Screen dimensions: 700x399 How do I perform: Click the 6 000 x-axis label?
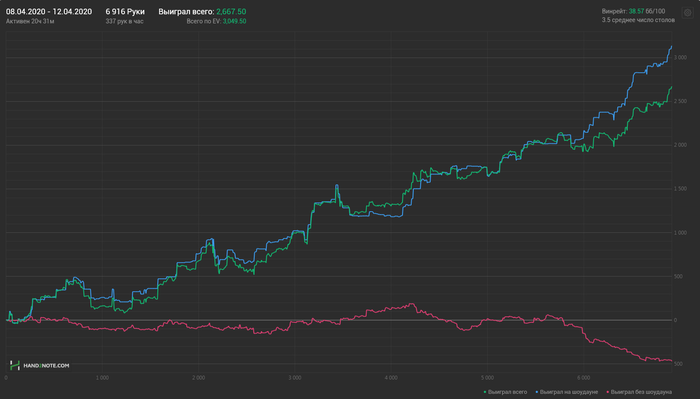583,378
